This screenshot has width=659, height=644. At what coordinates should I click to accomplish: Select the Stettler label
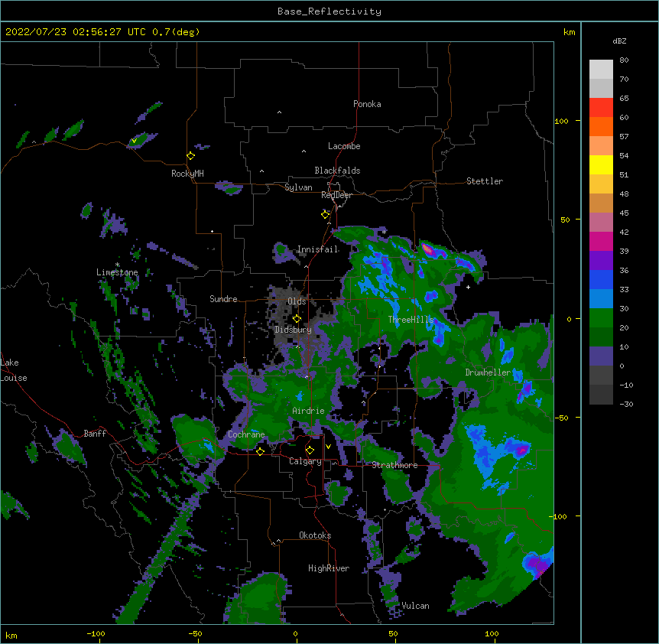point(485,181)
